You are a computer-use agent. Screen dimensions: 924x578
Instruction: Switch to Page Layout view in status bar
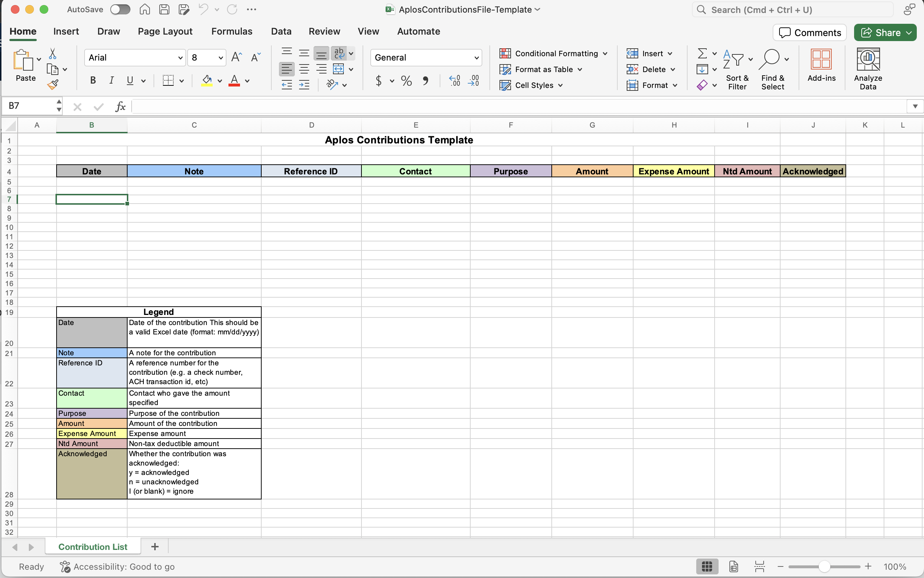click(733, 566)
